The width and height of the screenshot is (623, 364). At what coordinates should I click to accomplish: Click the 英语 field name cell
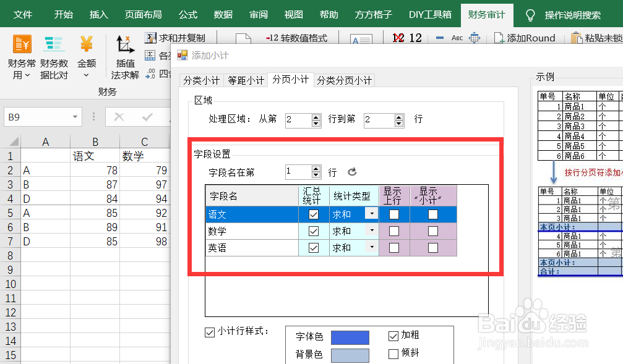tap(252, 248)
